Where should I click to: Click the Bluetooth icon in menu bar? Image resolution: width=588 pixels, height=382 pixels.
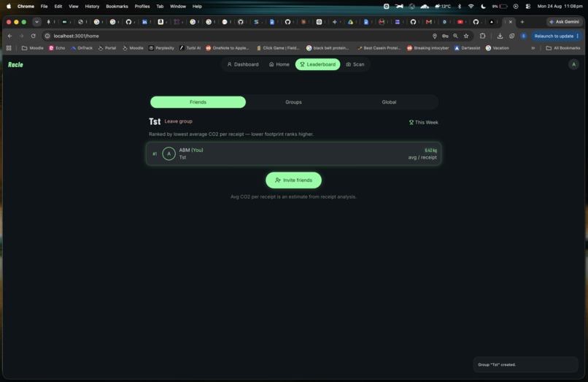click(460, 7)
